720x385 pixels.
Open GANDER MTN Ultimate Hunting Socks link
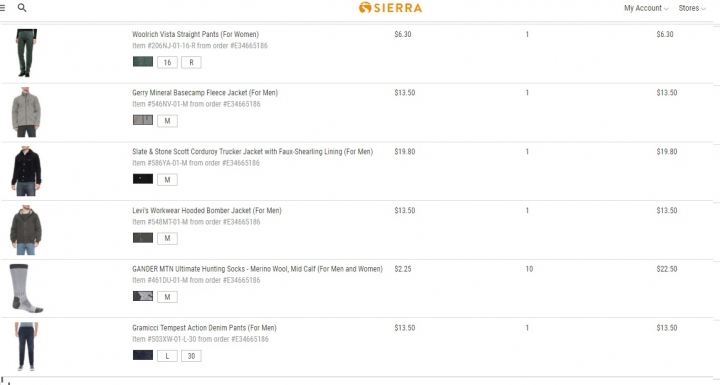[x=257, y=269]
